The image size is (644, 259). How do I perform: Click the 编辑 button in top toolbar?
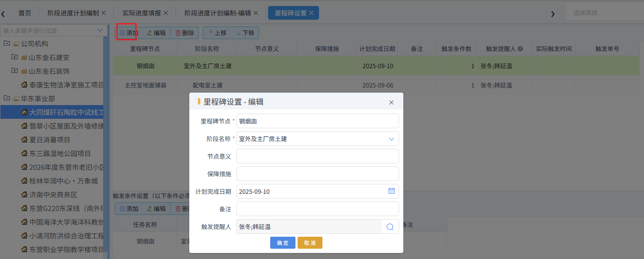(156, 33)
